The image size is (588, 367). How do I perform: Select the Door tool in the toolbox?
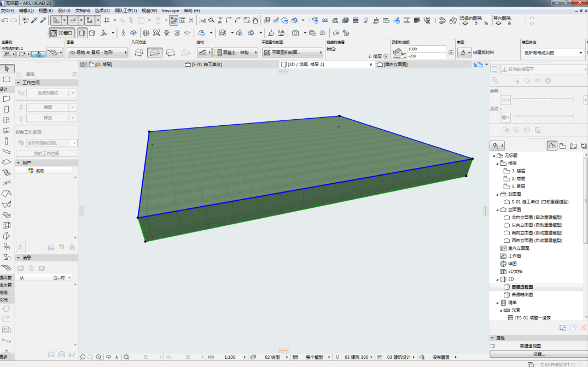tap(7, 109)
